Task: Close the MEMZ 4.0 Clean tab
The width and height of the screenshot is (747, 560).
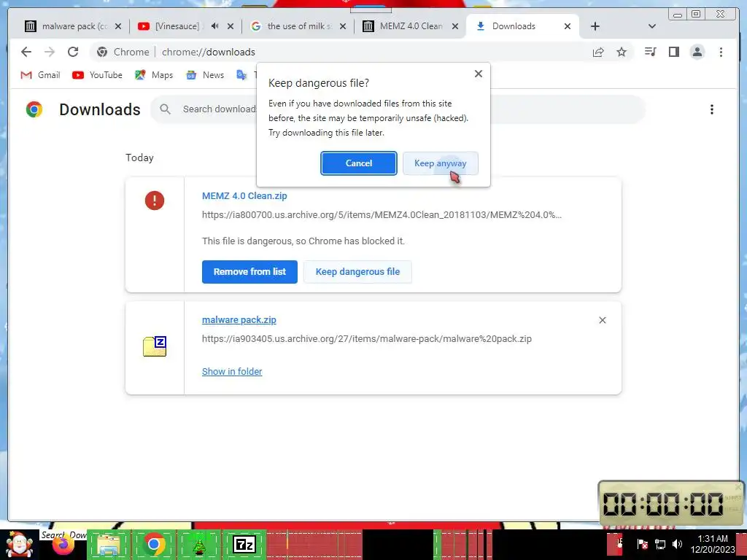Action: point(455,26)
